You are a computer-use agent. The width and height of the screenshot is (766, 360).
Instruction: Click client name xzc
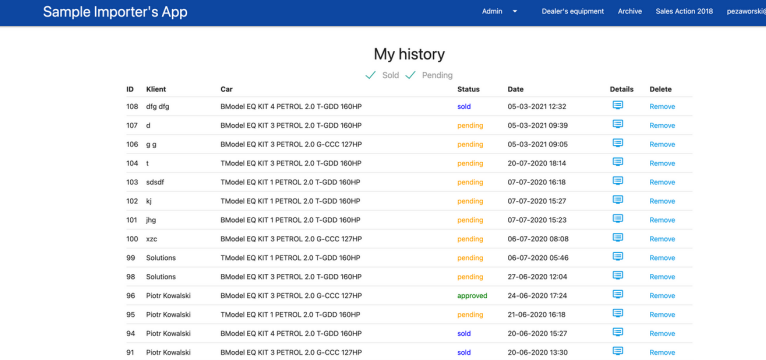tap(151, 239)
